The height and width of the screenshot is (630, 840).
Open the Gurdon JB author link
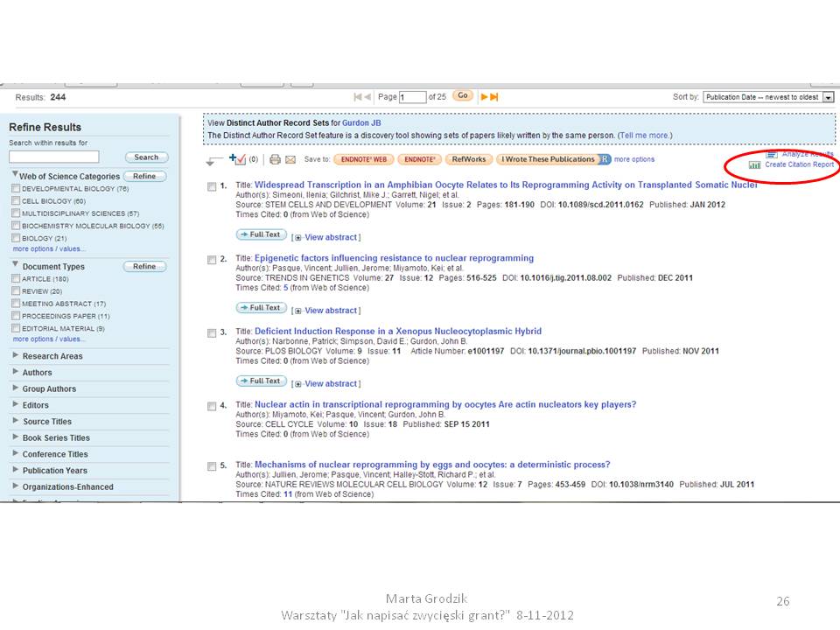tap(361, 122)
